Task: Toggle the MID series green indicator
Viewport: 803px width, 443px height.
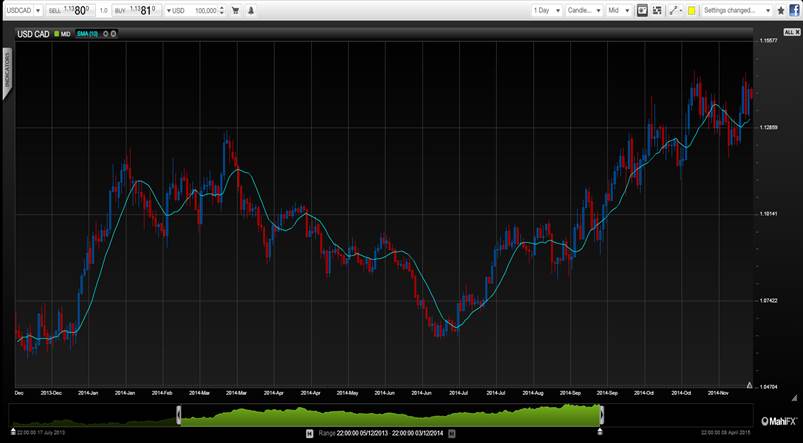Action: (x=55, y=33)
